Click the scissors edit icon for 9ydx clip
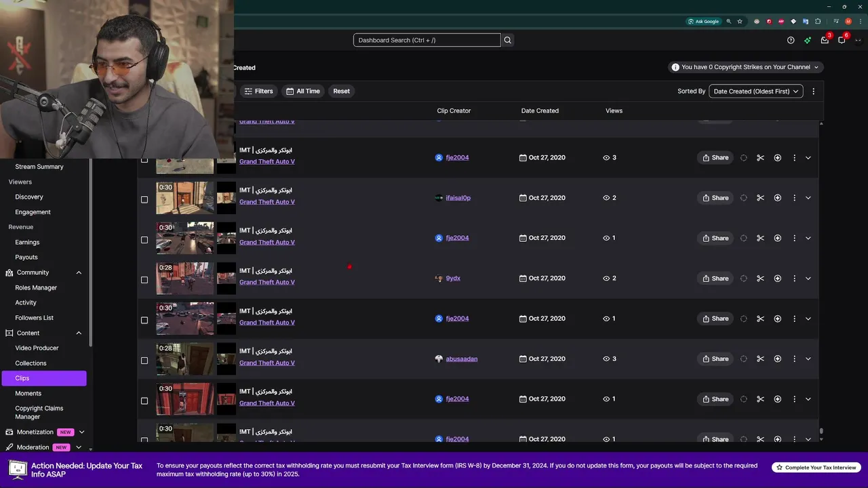 760,279
